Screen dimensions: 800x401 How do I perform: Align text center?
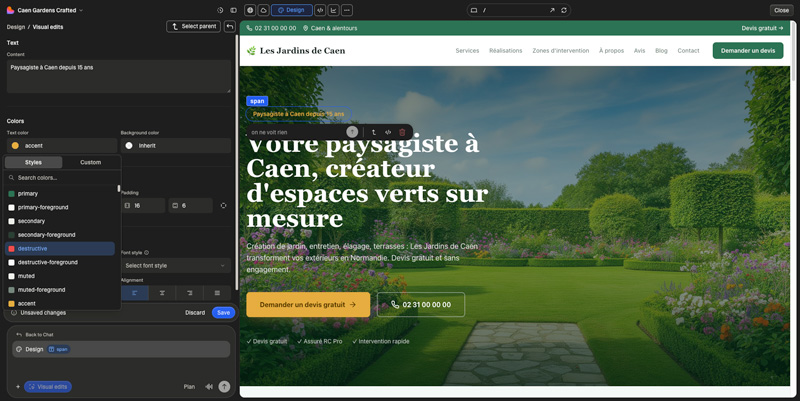[x=162, y=293]
